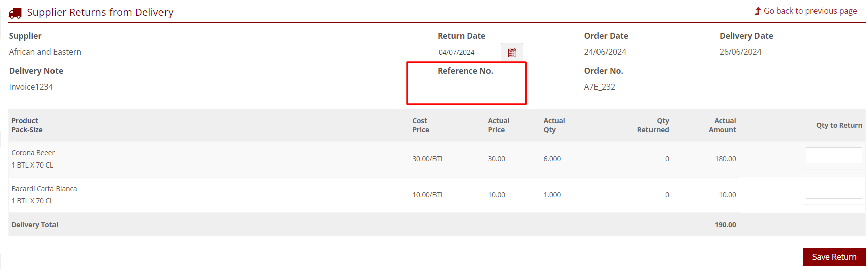The height and width of the screenshot is (276, 868).
Task: Click the order number A7E_232
Action: [x=600, y=87]
